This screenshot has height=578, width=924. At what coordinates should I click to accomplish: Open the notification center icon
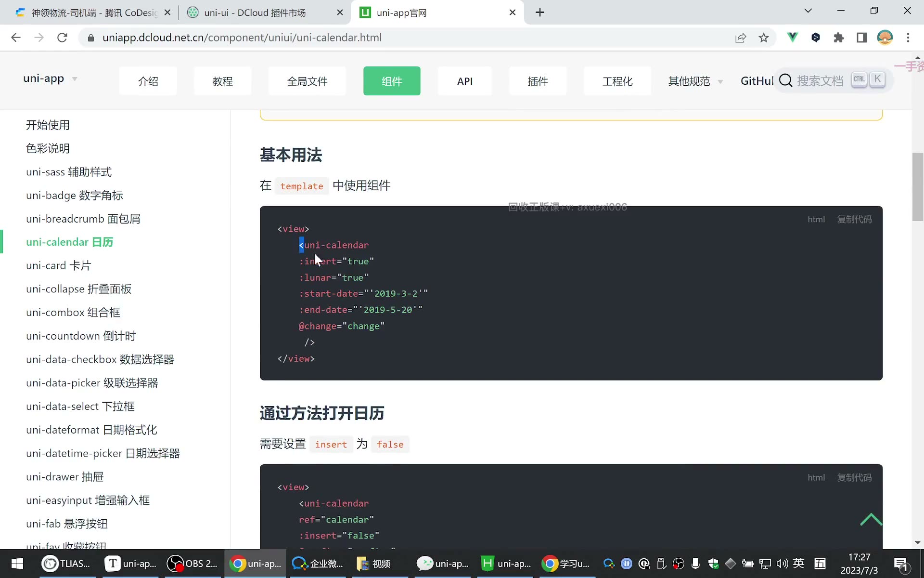(x=900, y=564)
